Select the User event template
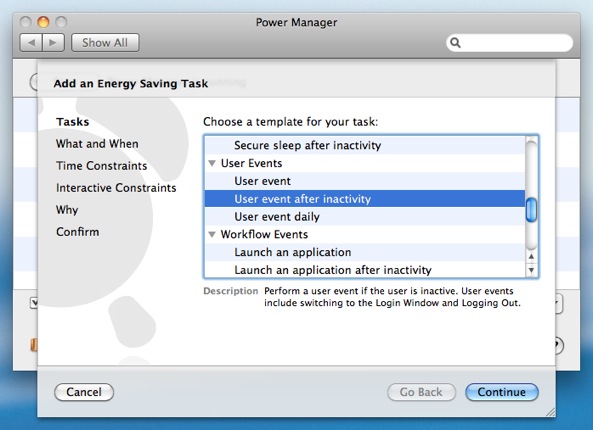This screenshot has width=593, height=430. tap(365, 181)
